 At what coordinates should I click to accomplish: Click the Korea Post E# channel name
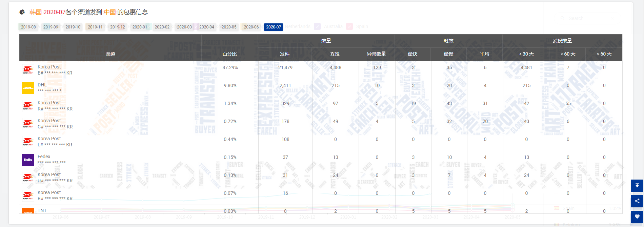point(49,67)
